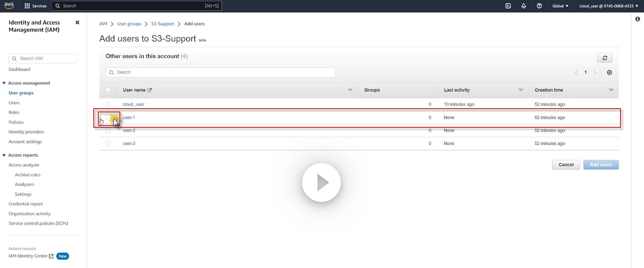
Task: Launch CloudShell from the top bar
Action: [508, 6]
